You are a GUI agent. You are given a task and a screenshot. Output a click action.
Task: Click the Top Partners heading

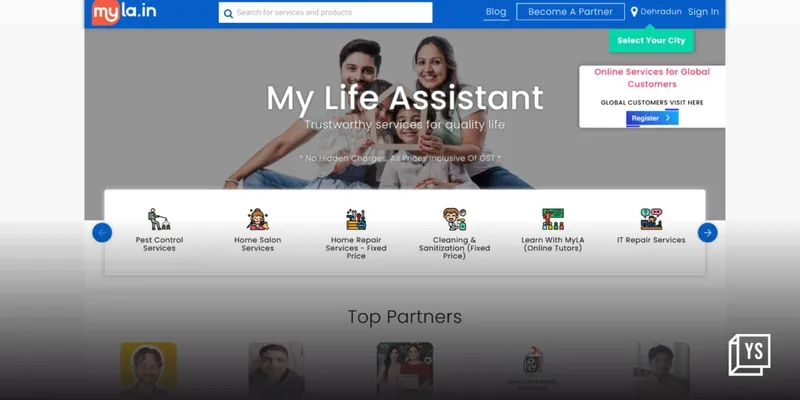(x=405, y=317)
